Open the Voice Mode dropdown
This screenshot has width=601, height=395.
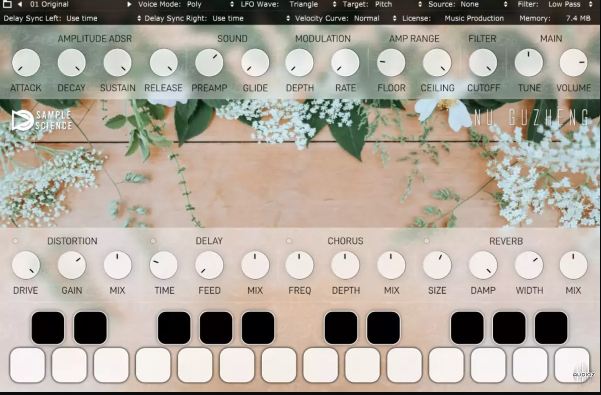click(x=186, y=4)
